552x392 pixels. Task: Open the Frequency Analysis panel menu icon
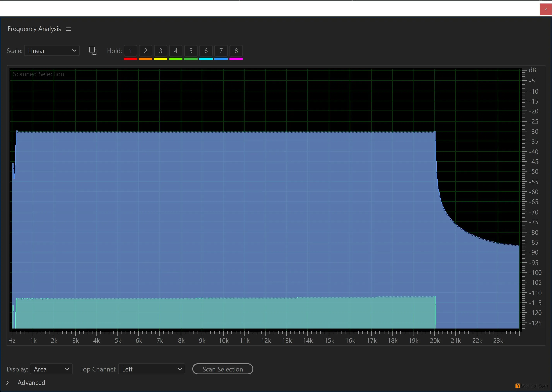(x=68, y=29)
